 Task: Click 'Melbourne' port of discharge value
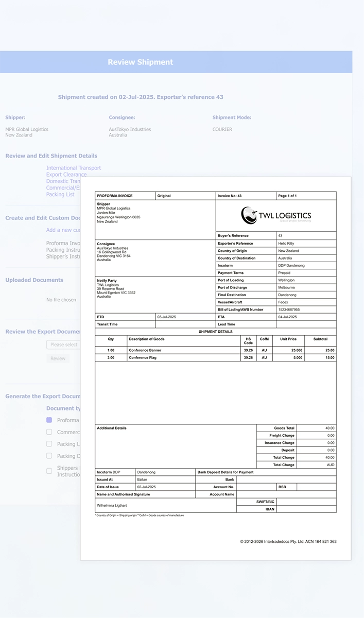point(287,287)
